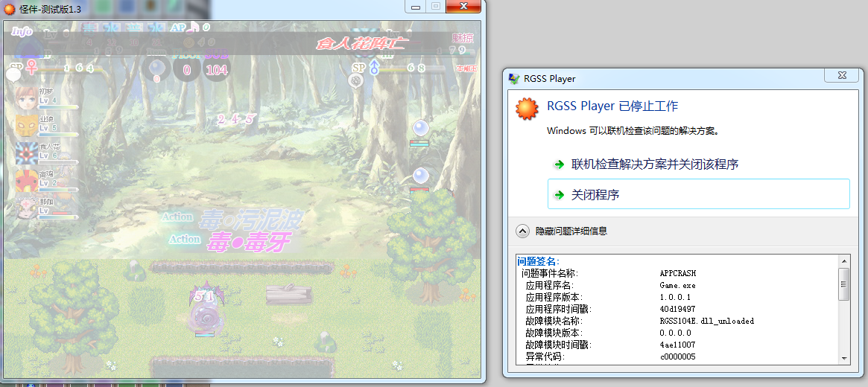
Task: Click the details scrollbar thumb
Action: click(x=843, y=284)
